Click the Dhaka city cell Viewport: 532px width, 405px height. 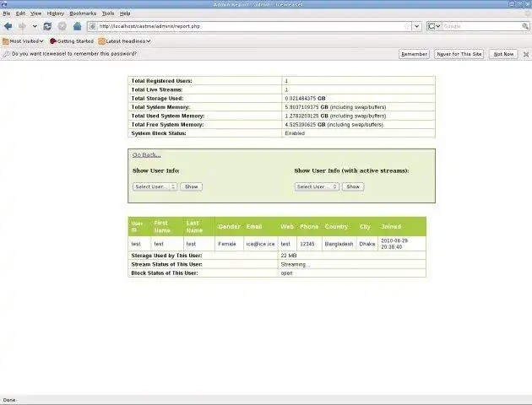click(x=367, y=244)
